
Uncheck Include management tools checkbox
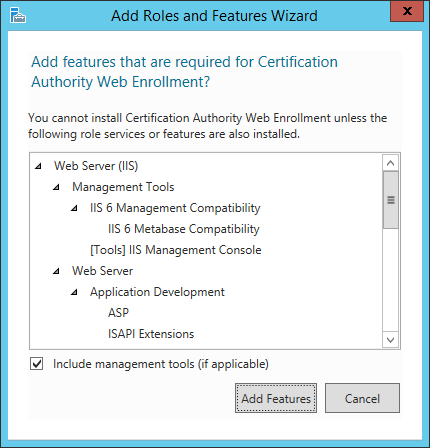pos(37,364)
